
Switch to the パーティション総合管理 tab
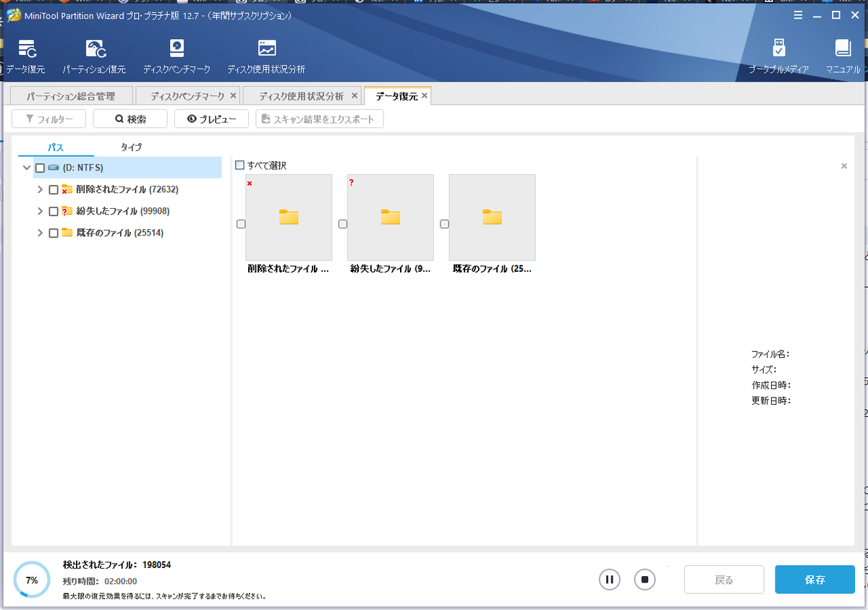(71, 96)
